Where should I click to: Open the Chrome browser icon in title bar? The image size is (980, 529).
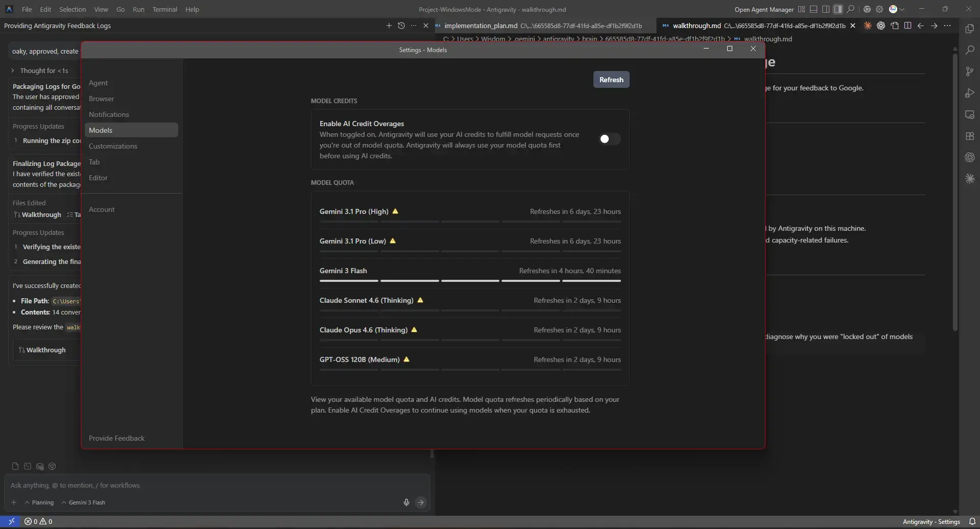coord(867,9)
